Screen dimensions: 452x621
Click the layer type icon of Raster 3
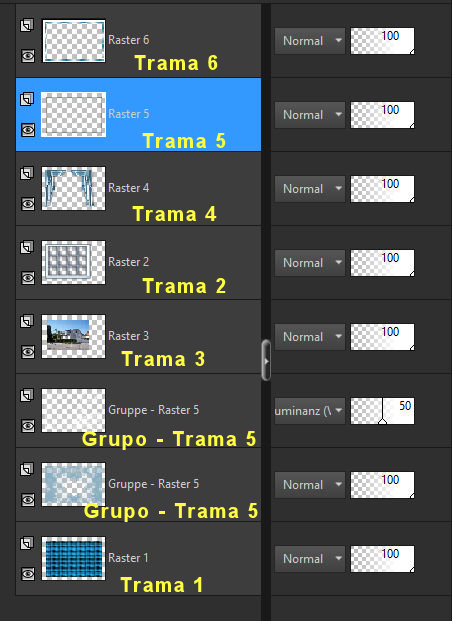point(27,321)
